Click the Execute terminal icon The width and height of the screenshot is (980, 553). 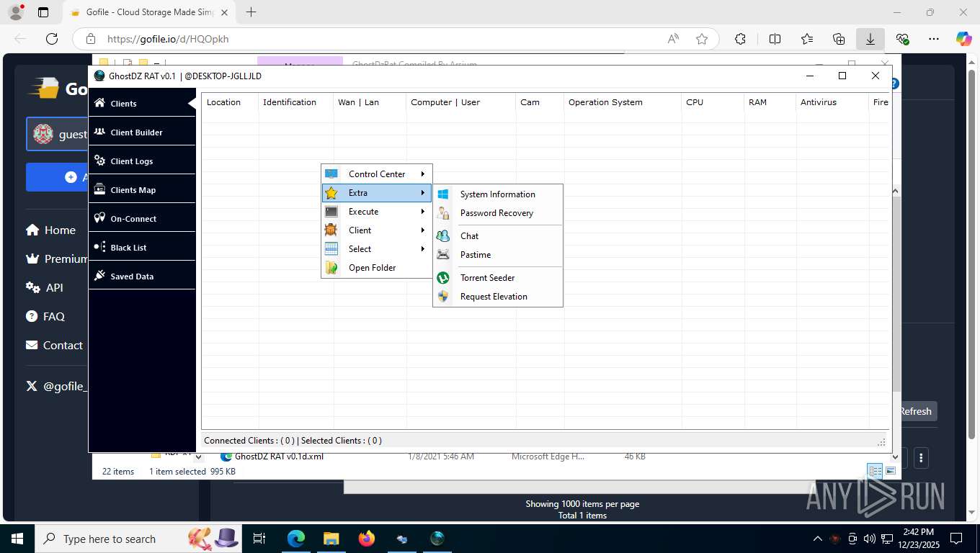coord(331,211)
